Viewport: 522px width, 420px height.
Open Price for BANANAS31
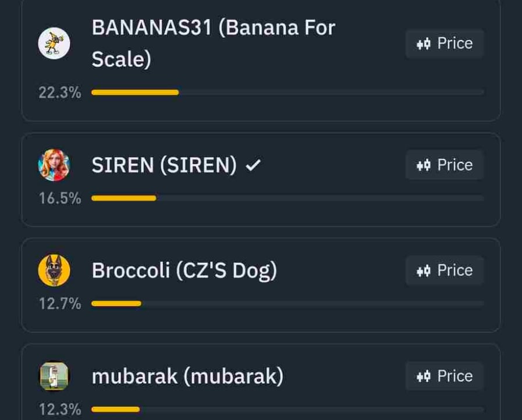(x=445, y=44)
